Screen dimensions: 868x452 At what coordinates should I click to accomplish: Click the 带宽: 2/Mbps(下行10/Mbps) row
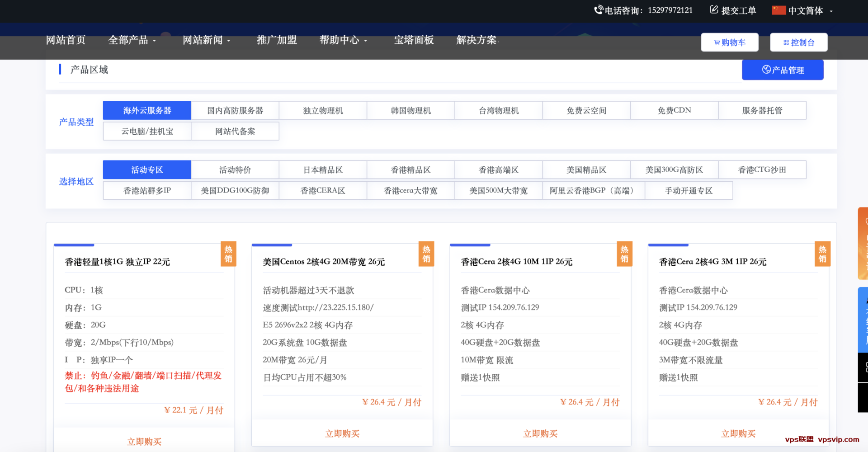(144, 343)
